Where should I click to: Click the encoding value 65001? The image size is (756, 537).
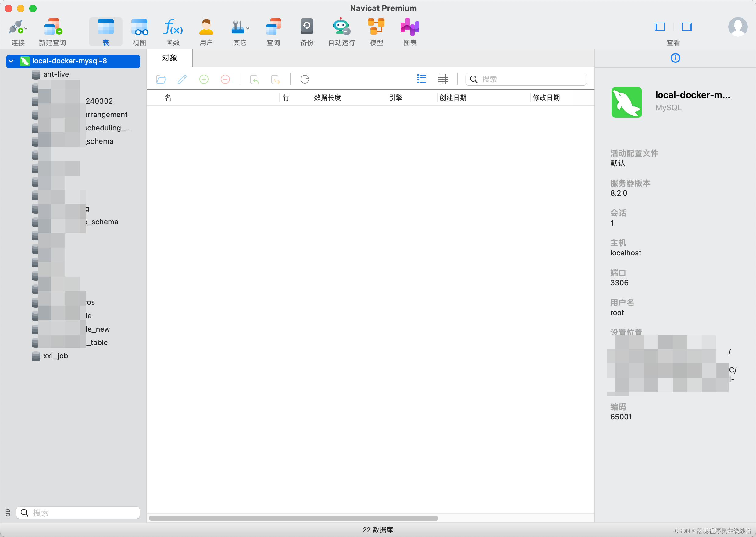tap(621, 417)
